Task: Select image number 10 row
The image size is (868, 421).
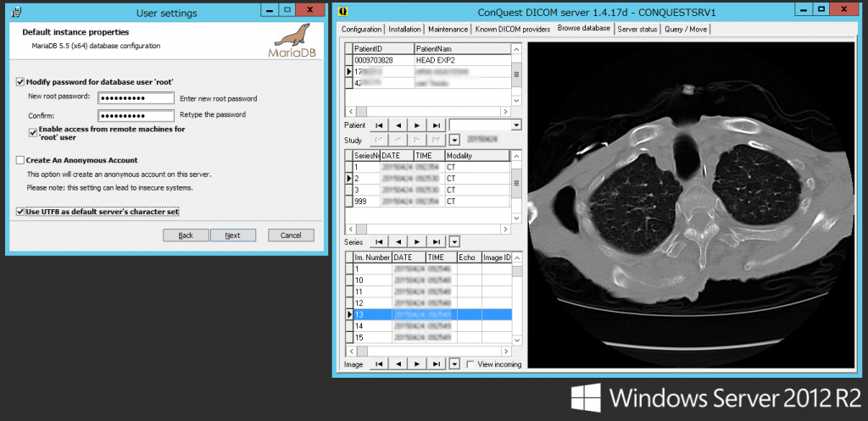Action: click(x=428, y=280)
